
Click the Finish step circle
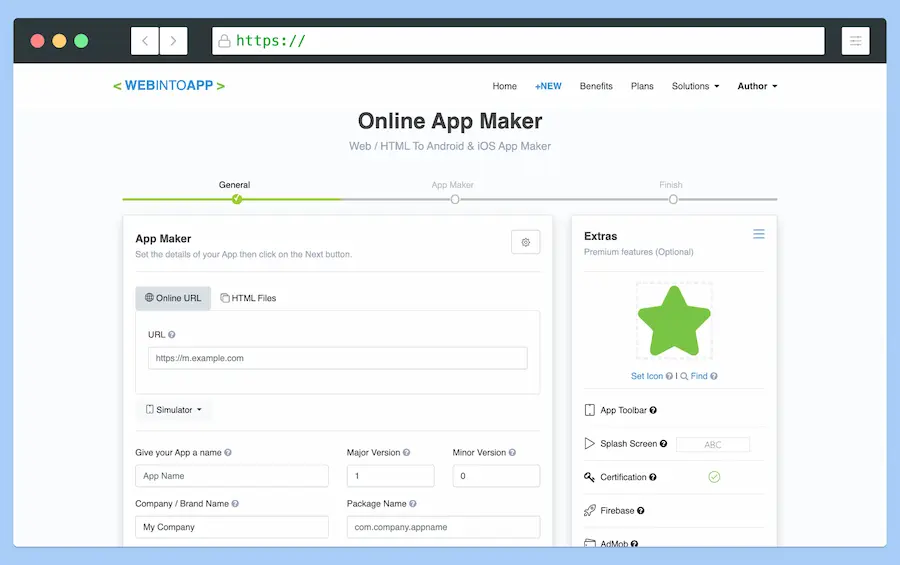point(673,199)
